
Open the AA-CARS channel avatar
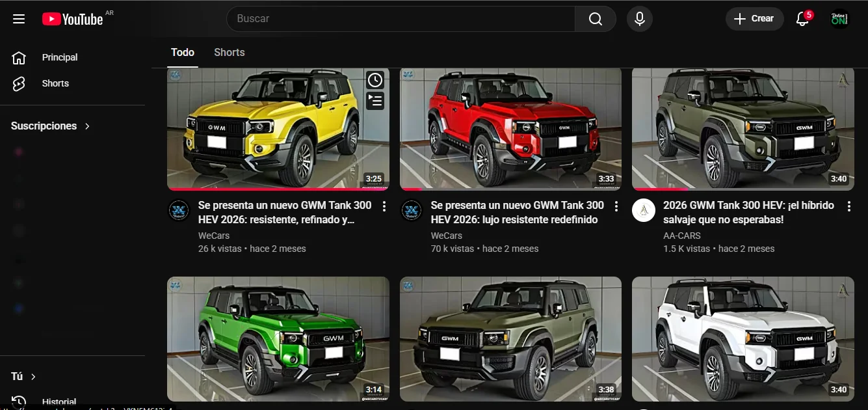pos(643,210)
